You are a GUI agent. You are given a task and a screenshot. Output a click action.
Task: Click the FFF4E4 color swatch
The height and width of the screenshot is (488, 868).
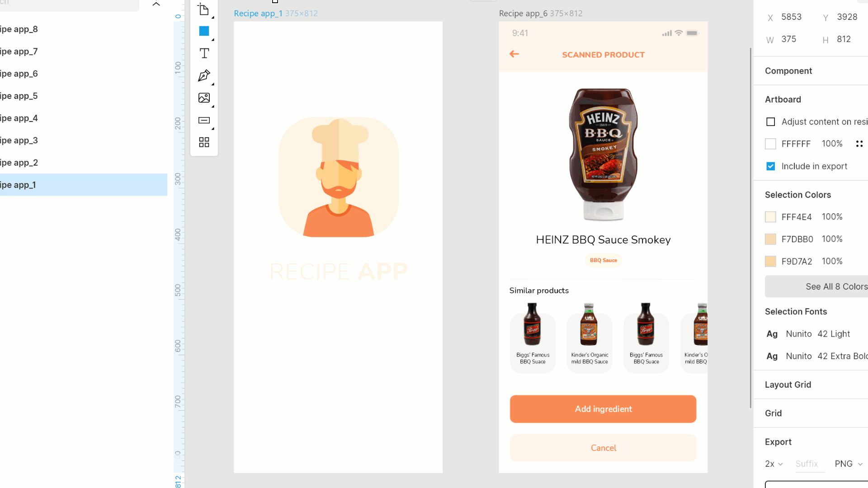(x=770, y=217)
